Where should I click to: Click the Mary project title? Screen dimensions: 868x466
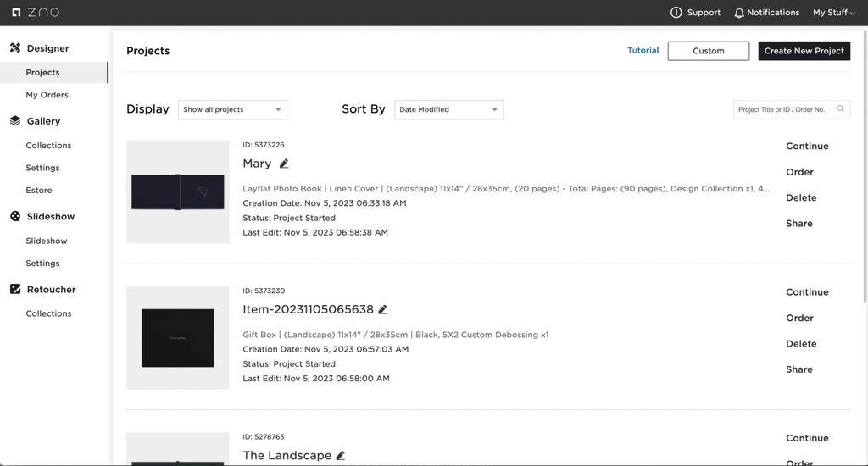[x=257, y=164]
